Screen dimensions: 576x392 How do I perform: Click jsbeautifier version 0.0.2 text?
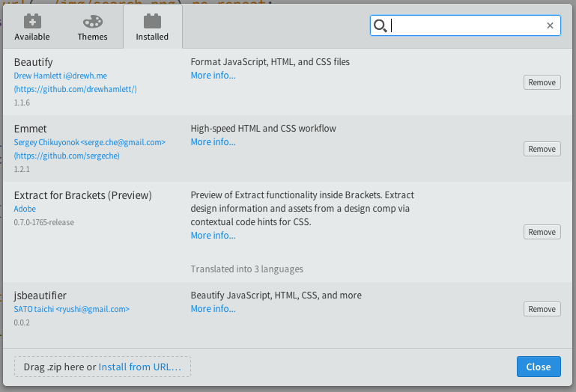coord(22,322)
